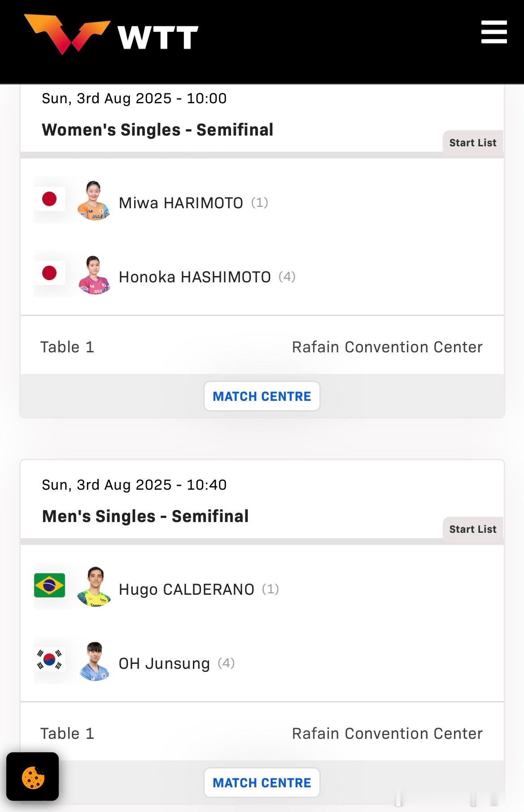Click the Brazil flag icon
This screenshot has height=812, width=524.
49,585
